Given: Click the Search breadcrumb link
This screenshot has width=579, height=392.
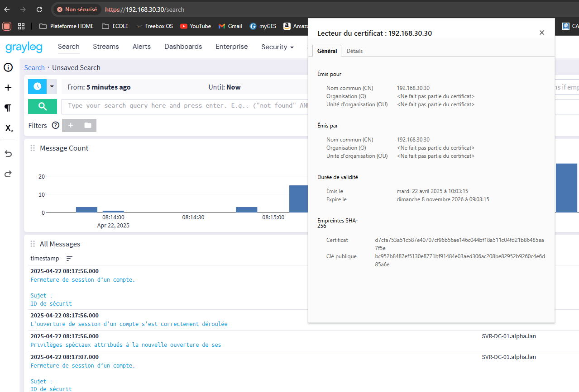Looking at the screenshot, I should coord(34,68).
